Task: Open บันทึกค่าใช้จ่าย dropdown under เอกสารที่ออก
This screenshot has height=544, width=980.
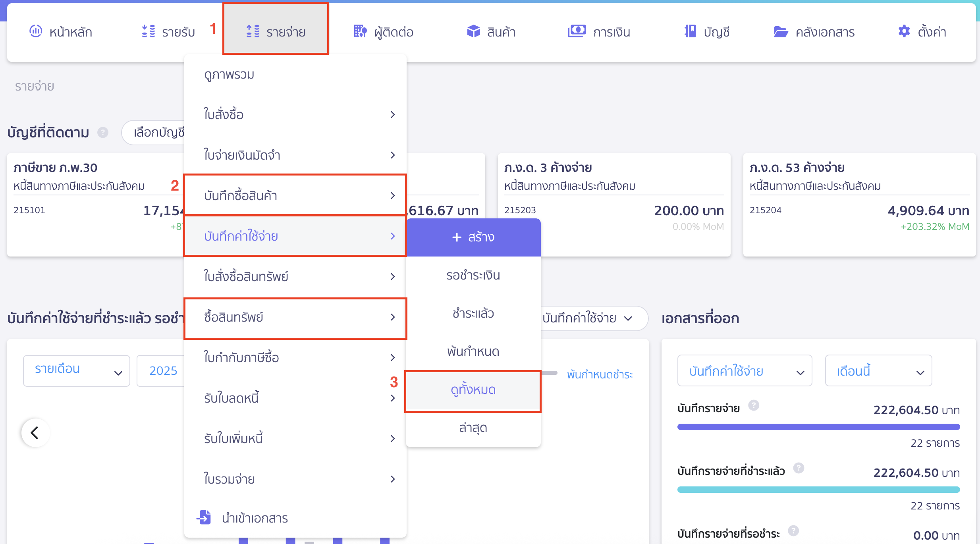Action: 745,370
